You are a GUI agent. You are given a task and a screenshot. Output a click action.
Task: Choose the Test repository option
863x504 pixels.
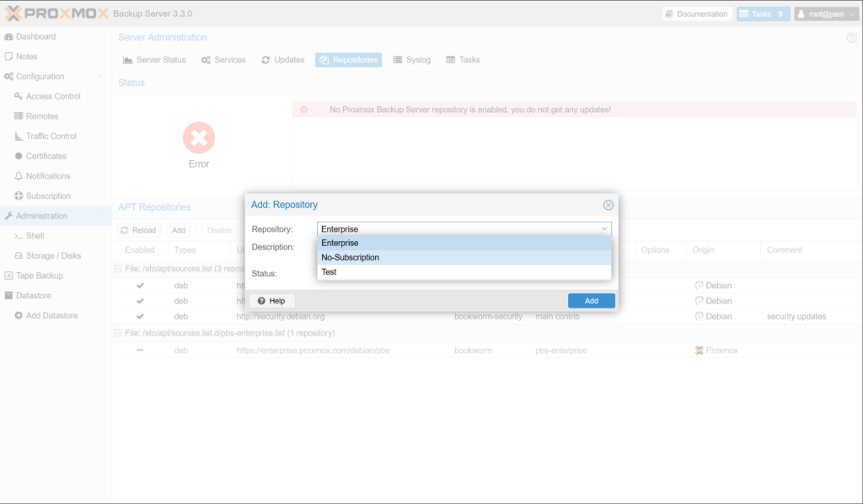[330, 272]
